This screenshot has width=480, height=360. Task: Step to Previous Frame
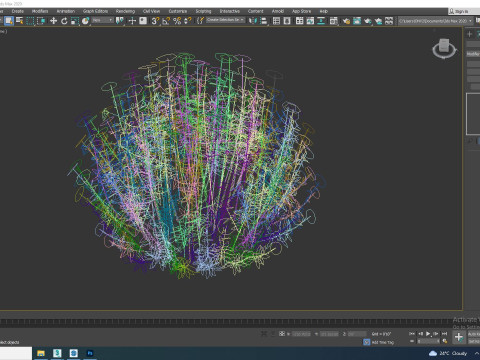pos(420,333)
